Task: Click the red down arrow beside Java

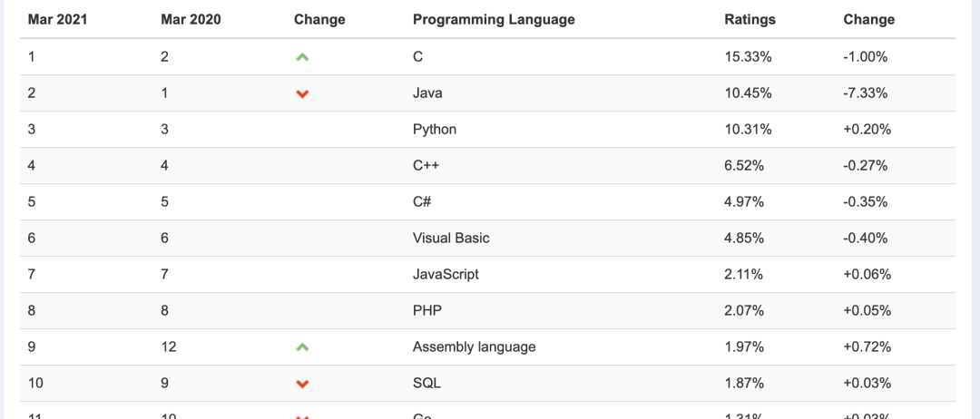Action: pyautogui.click(x=302, y=93)
